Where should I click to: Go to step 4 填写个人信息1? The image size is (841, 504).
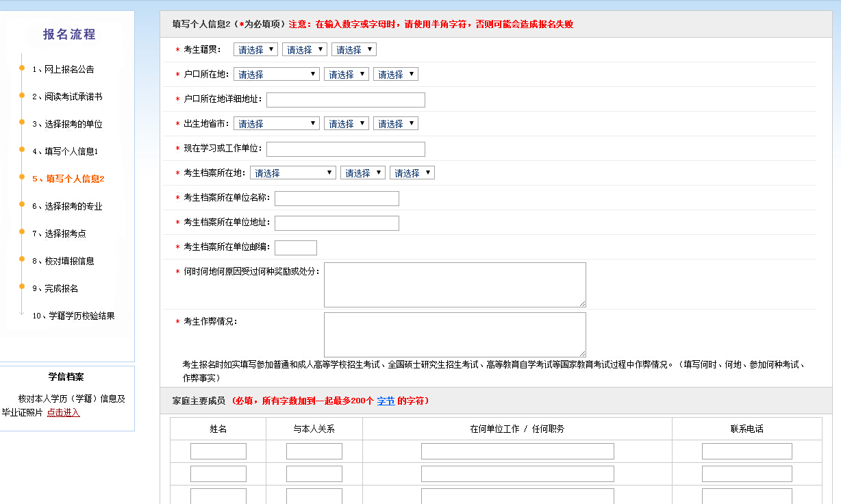pyautogui.click(x=65, y=151)
